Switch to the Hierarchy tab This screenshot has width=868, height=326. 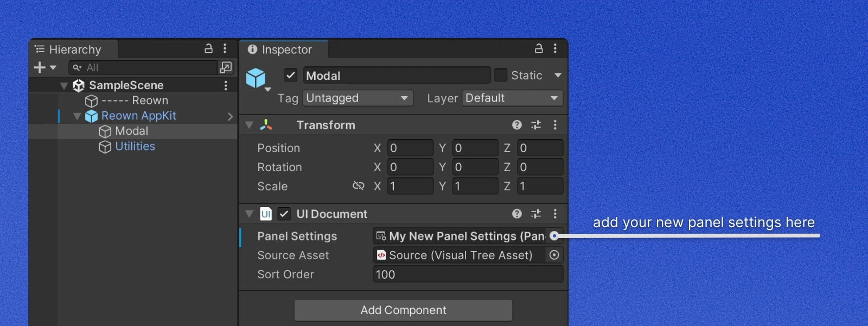tap(73, 49)
